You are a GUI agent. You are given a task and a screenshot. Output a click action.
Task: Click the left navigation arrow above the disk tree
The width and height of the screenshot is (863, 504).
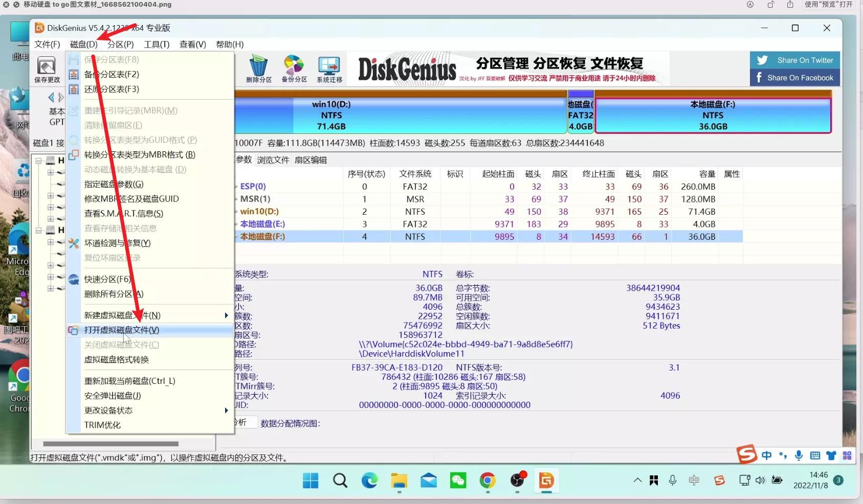(51, 97)
